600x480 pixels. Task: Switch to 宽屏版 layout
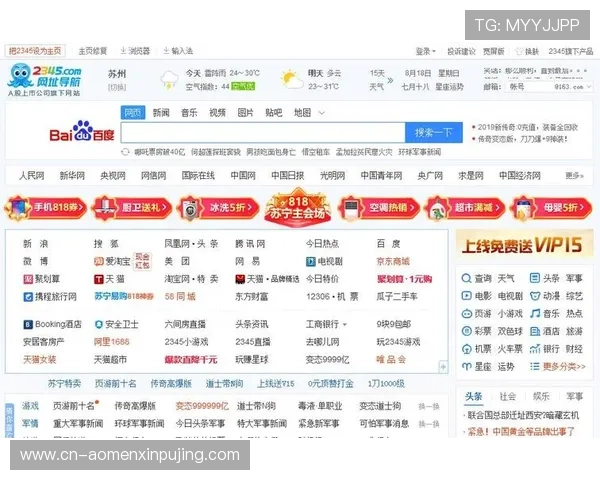point(494,51)
